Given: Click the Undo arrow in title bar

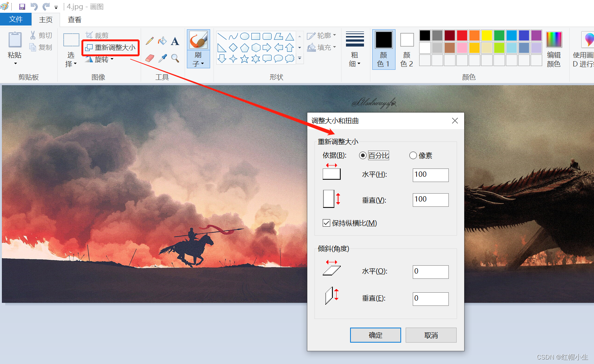Looking at the screenshot, I should pos(34,7).
